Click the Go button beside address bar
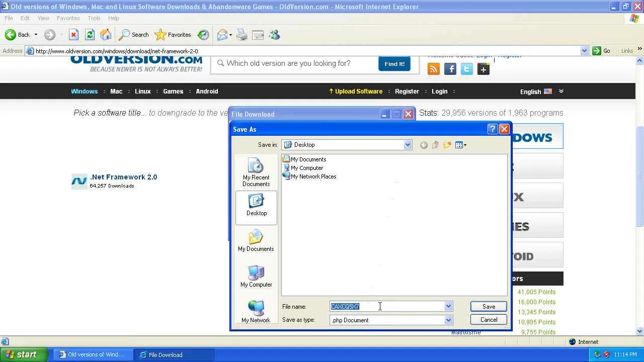The height and width of the screenshot is (362, 644). point(602,51)
